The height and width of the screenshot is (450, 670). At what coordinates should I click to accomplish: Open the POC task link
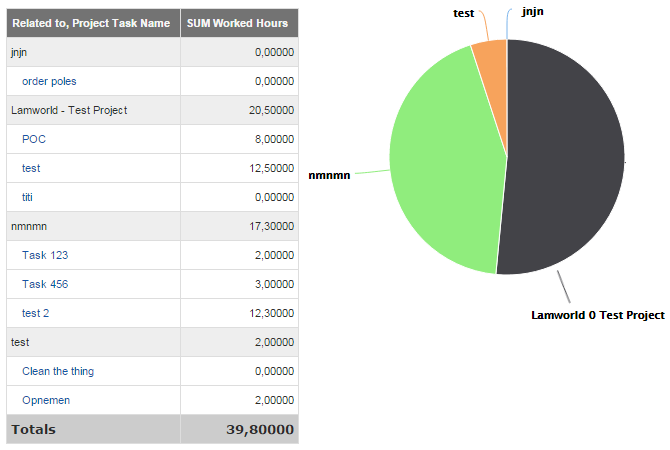pyautogui.click(x=34, y=139)
